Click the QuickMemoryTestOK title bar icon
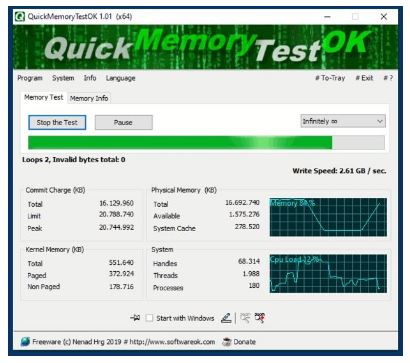Screen dimensions: 410x363 point(20,16)
